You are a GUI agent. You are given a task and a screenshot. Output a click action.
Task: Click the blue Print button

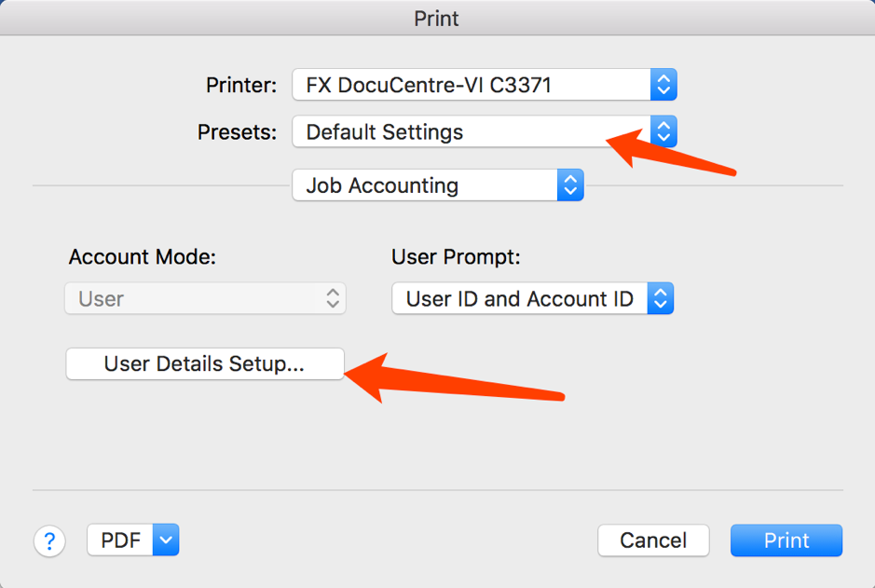[x=786, y=540]
